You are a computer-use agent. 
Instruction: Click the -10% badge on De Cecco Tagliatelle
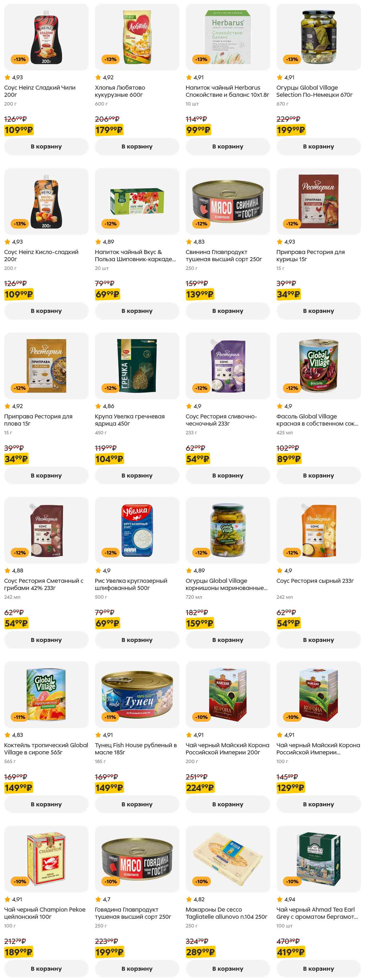201,881
